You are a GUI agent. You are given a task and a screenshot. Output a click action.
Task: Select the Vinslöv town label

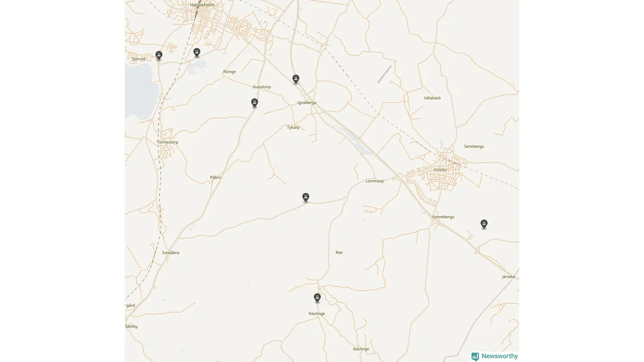coord(440,170)
